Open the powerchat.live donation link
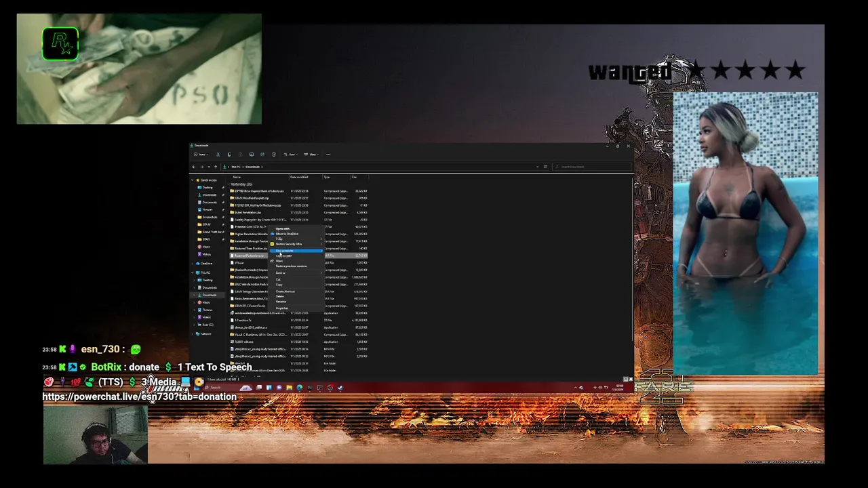The height and width of the screenshot is (488, 868). coord(140,396)
